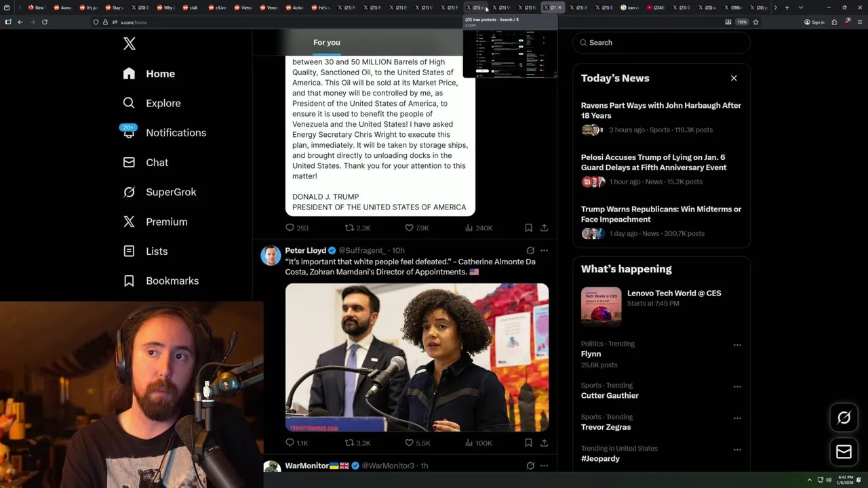Go to Home in the left sidebar

tap(149, 74)
